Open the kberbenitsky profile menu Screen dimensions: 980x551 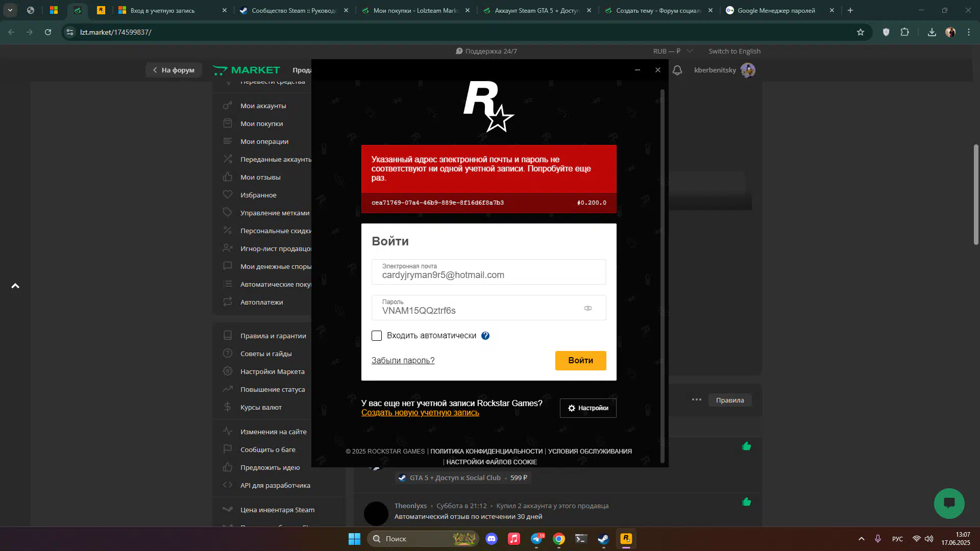[724, 70]
